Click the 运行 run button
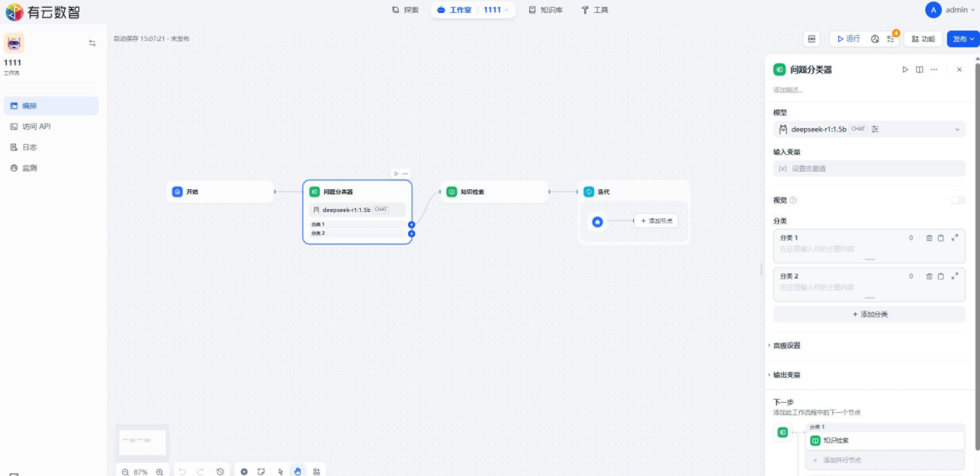980x476 pixels. pos(848,39)
